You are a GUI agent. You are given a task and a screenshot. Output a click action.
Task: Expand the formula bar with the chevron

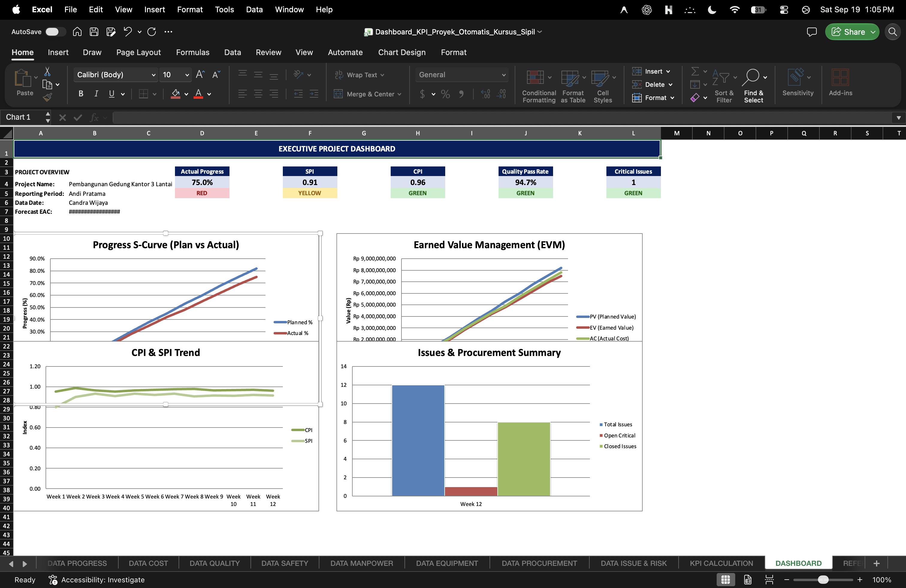899,118
